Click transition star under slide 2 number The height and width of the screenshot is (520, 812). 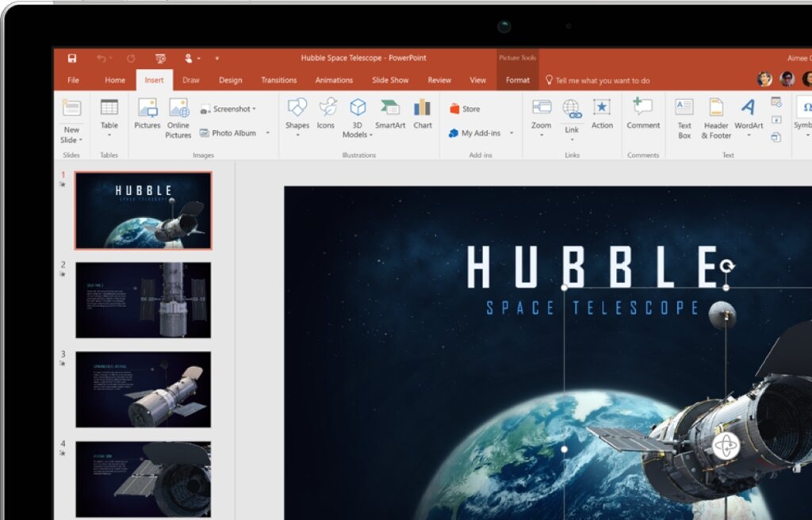click(63, 274)
